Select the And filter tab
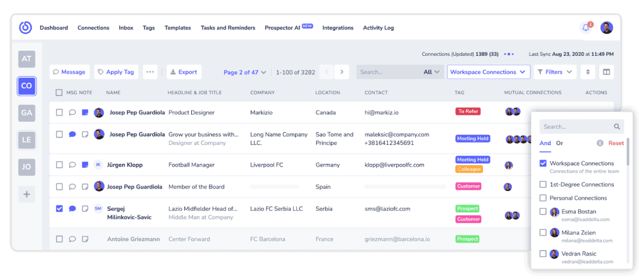This screenshot has width=644, height=280. pyautogui.click(x=545, y=143)
